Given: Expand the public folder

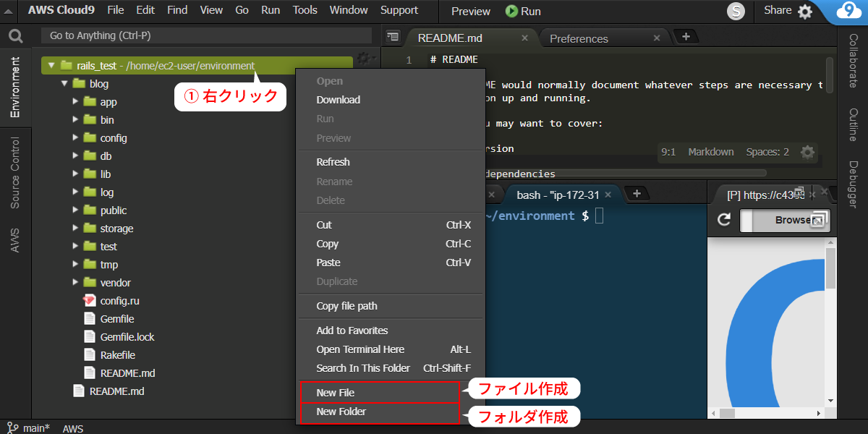Looking at the screenshot, I should (75, 210).
